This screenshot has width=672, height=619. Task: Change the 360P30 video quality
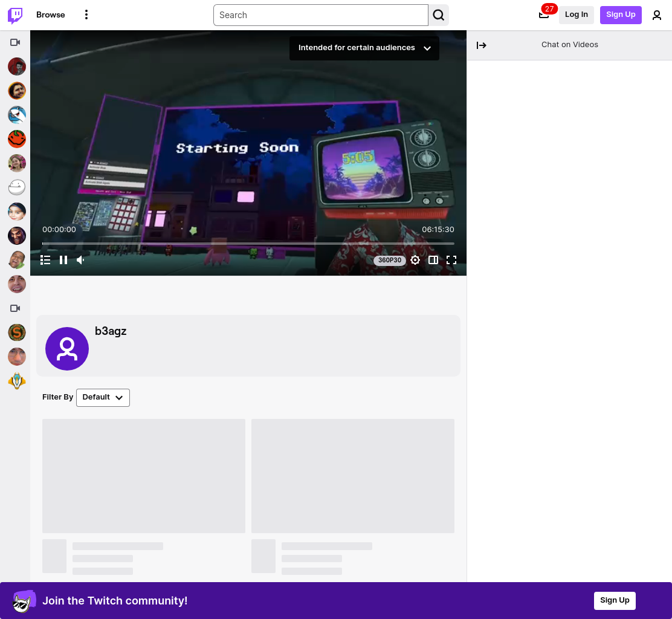[x=390, y=260]
